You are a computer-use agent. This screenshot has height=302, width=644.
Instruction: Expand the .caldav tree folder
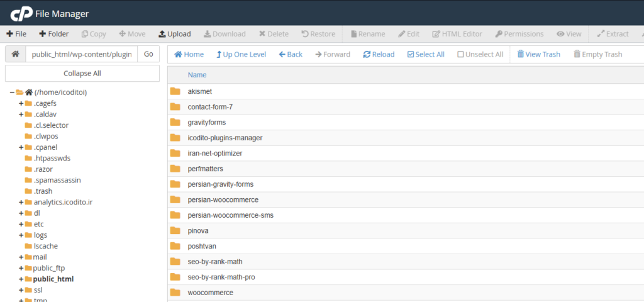(x=21, y=115)
